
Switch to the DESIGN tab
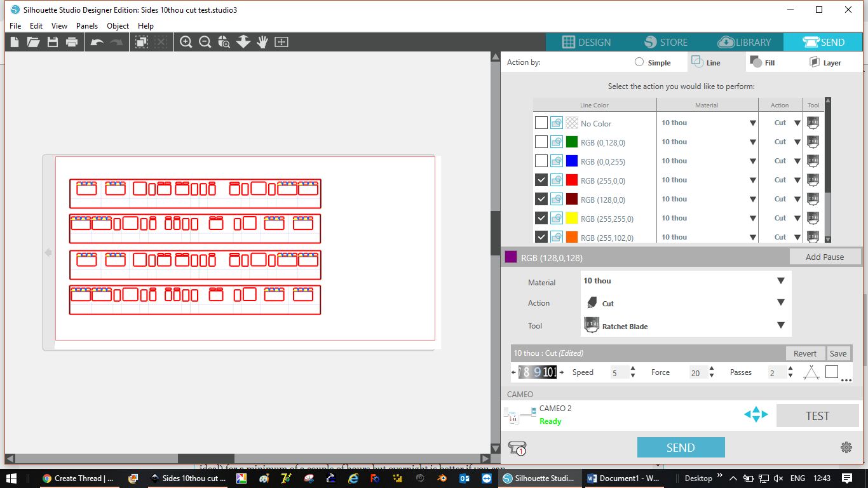point(586,42)
